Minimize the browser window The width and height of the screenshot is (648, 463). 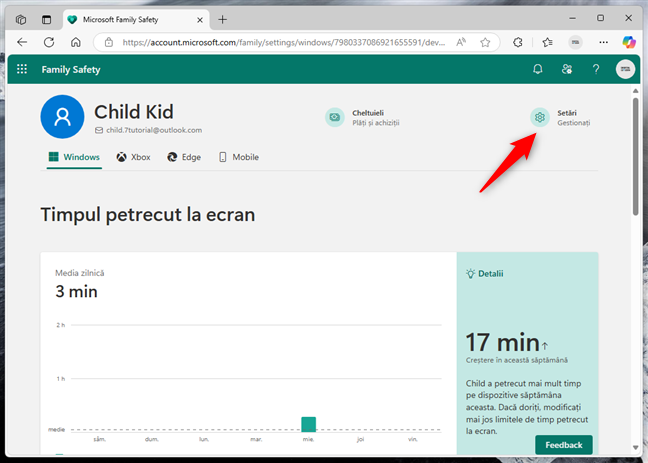pos(572,18)
